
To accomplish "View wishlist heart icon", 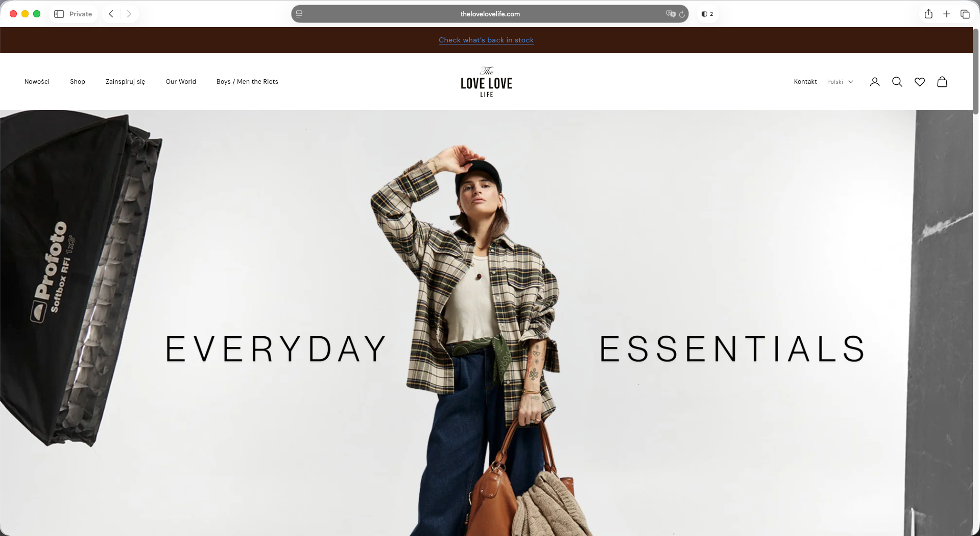I will point(920,82).
